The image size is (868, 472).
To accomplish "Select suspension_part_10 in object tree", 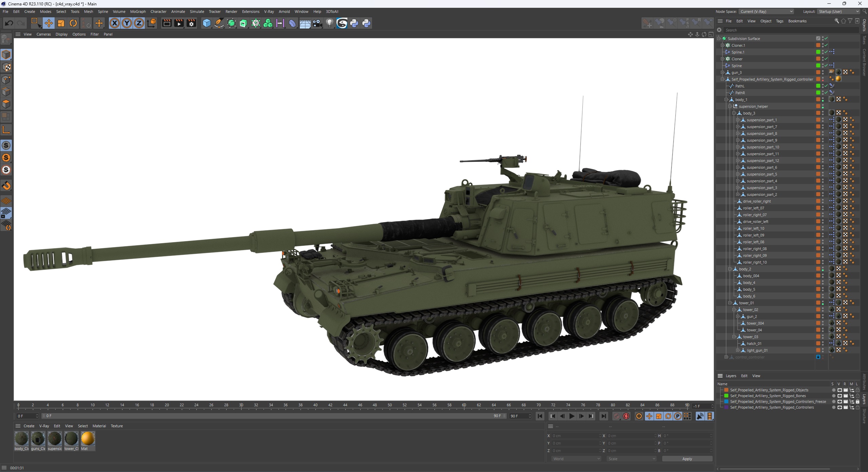I will (763, 147).
